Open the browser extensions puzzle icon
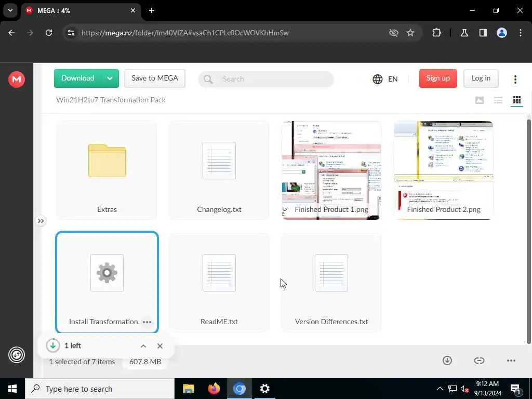This screenshot has height=399, width=532. point(436,33)
